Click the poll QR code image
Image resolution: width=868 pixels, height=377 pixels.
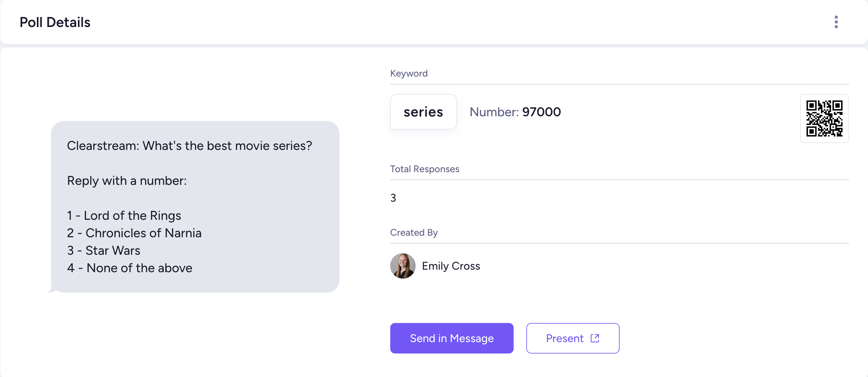(x=824, y=118)
